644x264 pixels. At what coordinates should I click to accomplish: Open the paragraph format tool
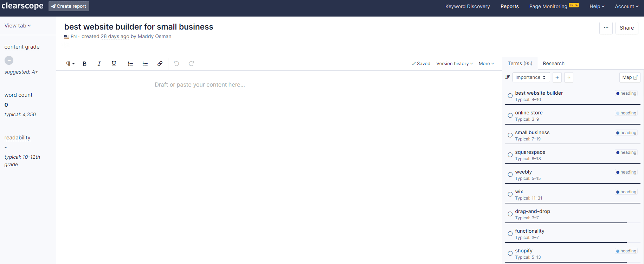(x=70, y=64)
